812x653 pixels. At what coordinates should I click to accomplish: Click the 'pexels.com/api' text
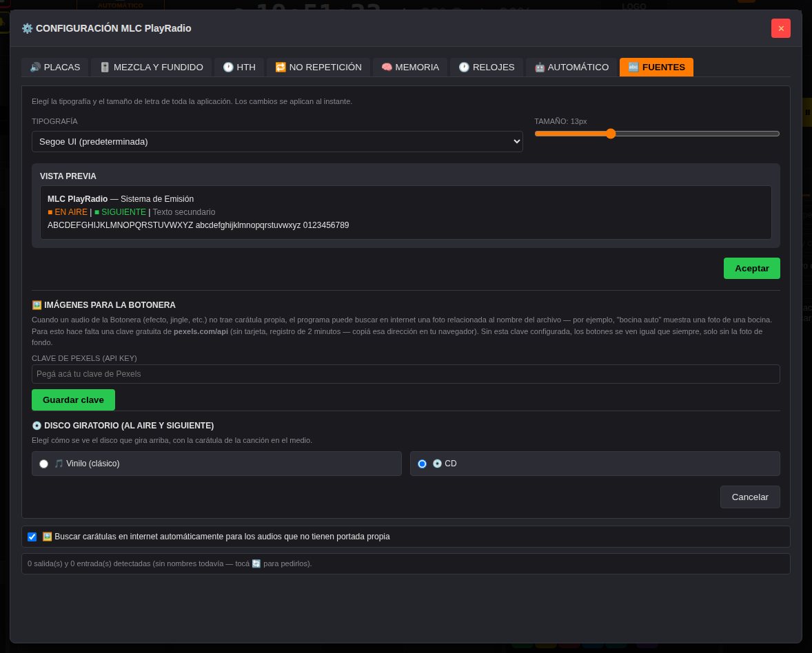pyautogui.click(x=201, y=332)
